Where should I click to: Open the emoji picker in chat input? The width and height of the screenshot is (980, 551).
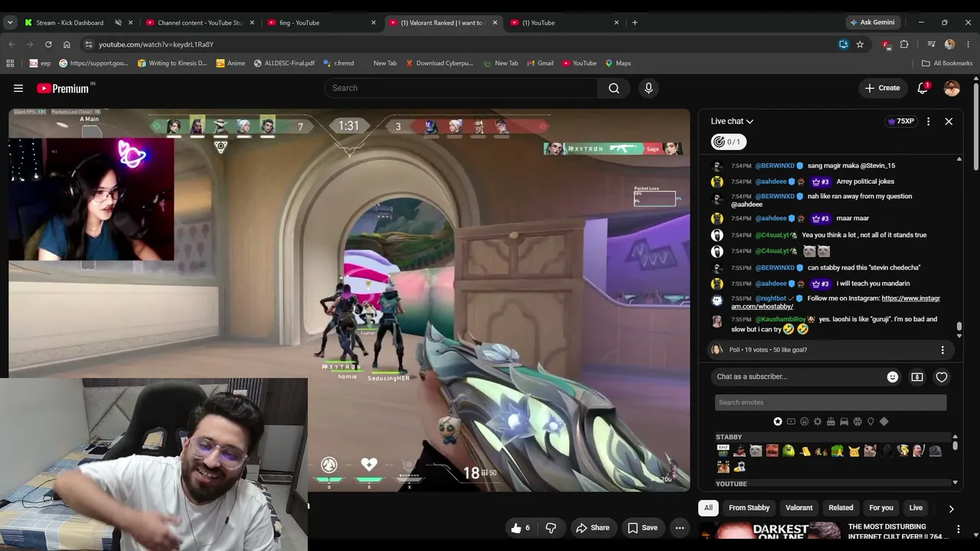pyautogui.click(x=893, y=377)
